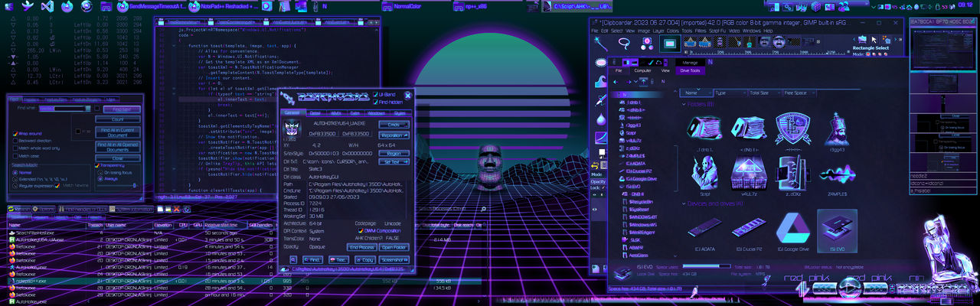This screenshot has width=980, height=306.
Task: Click the water drop tool in GIMP toolbox
Action: (x=602, y=119)
